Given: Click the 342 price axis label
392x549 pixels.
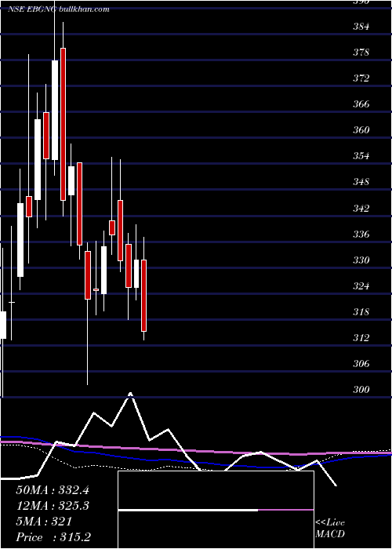Looking at the screenshot, I should 361,208.
